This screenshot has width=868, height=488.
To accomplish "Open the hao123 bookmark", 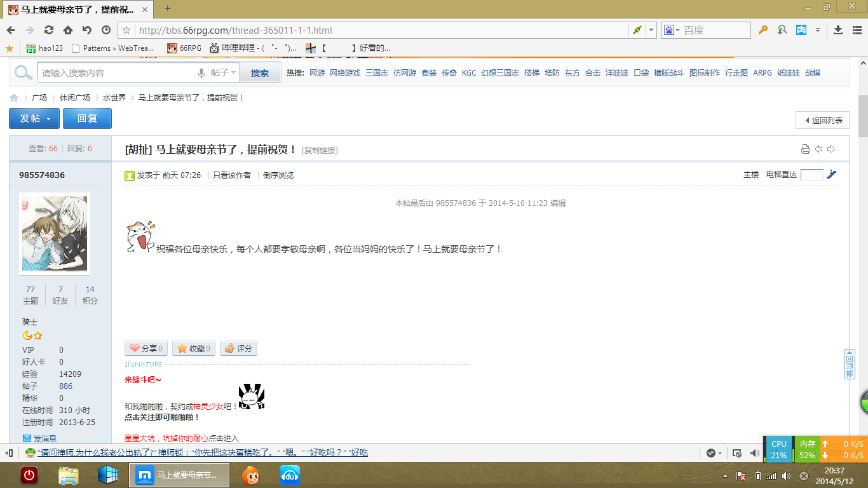I will [x=44, y=48].
